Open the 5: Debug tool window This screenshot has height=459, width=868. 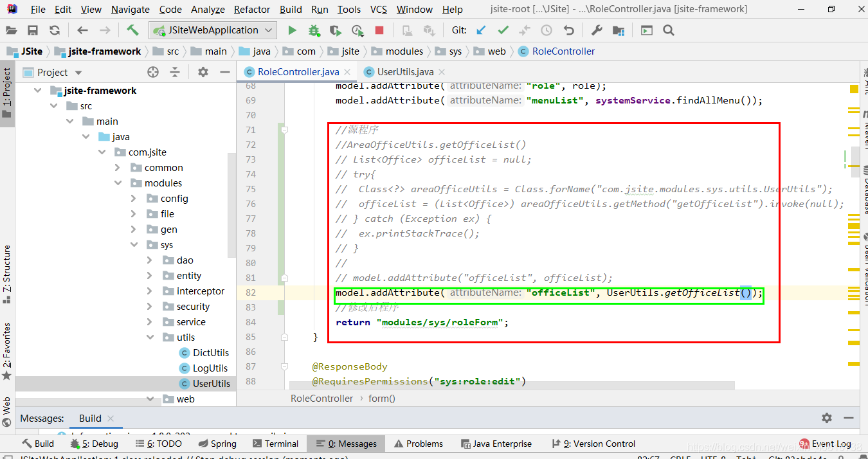95,444
